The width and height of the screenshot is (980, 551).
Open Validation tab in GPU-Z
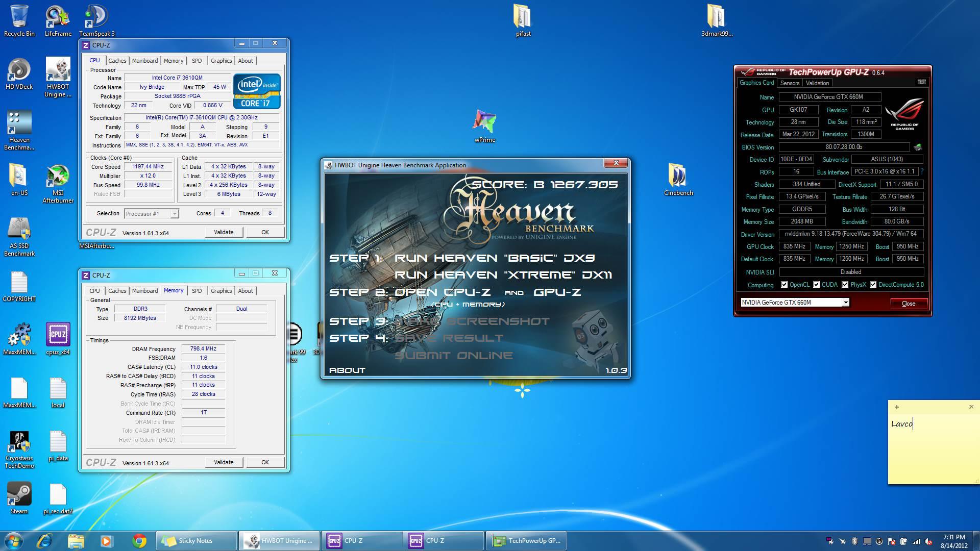coord(817,83)
